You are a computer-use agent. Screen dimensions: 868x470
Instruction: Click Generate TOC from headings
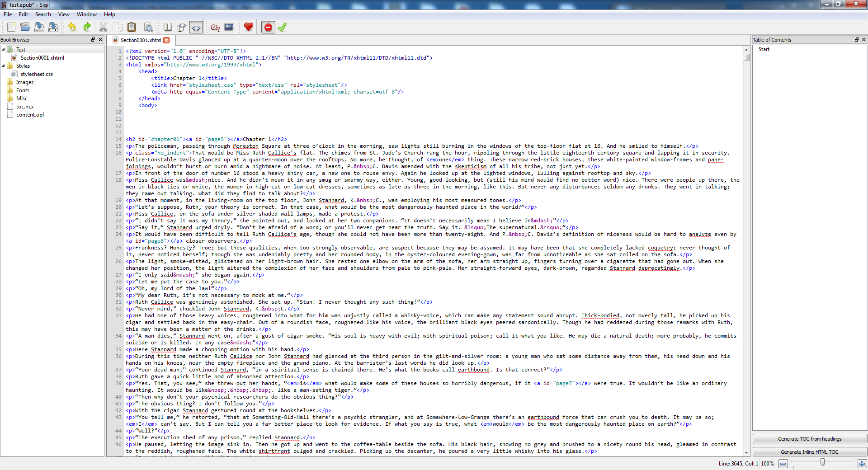(x=810, y=439)
